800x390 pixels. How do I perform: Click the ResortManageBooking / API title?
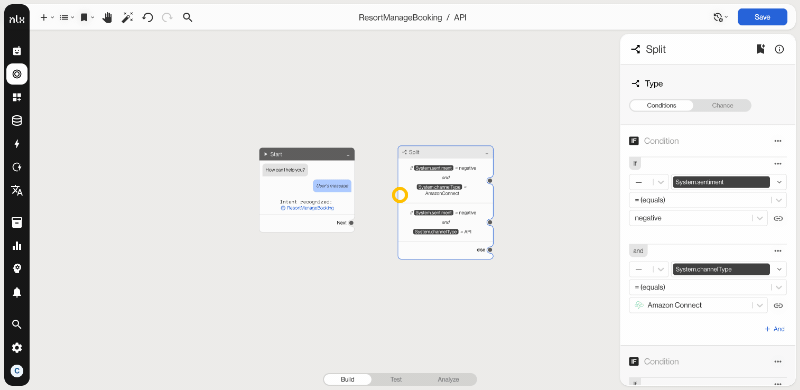click(412, 17)
